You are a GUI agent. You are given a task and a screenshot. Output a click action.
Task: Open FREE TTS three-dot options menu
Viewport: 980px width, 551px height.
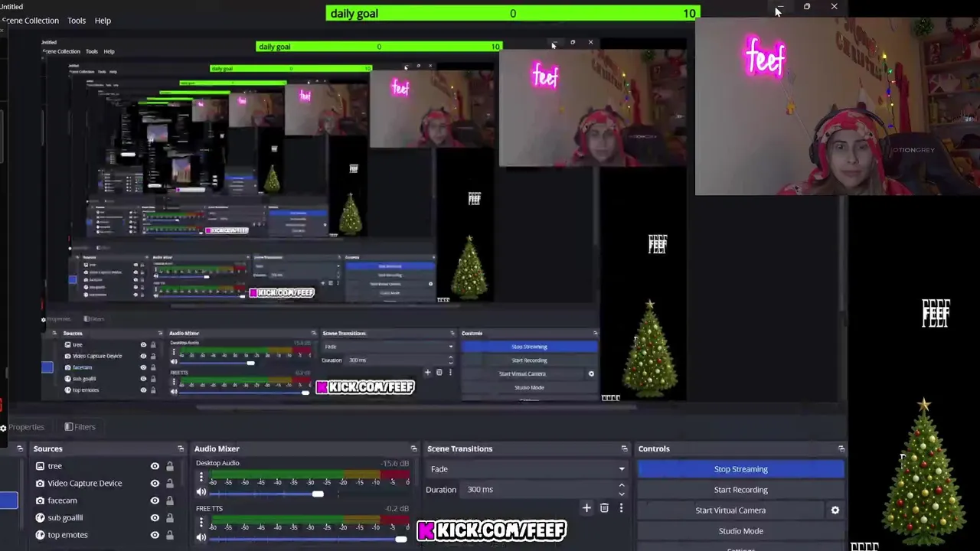click(201, 523)
